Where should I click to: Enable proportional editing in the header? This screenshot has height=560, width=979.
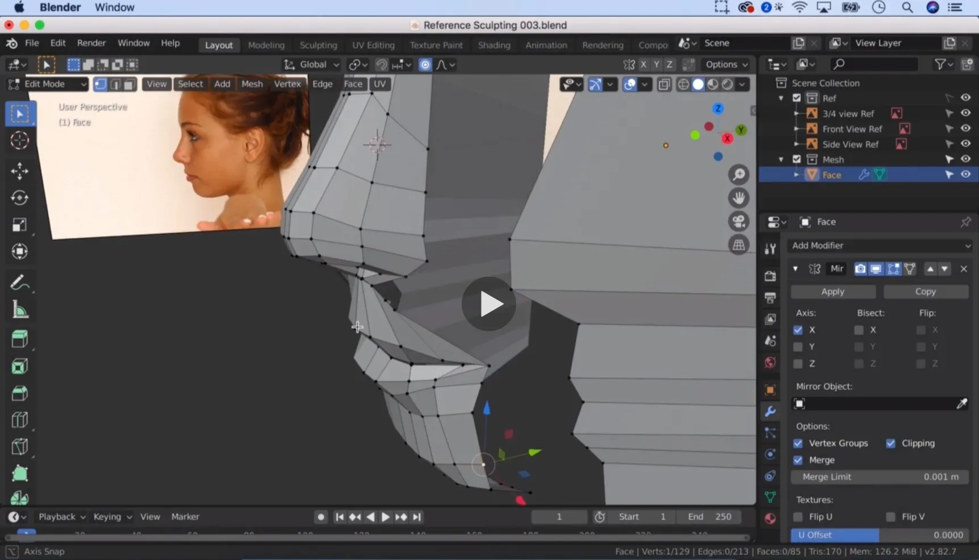pyautogui.click(x=425, y=65)
